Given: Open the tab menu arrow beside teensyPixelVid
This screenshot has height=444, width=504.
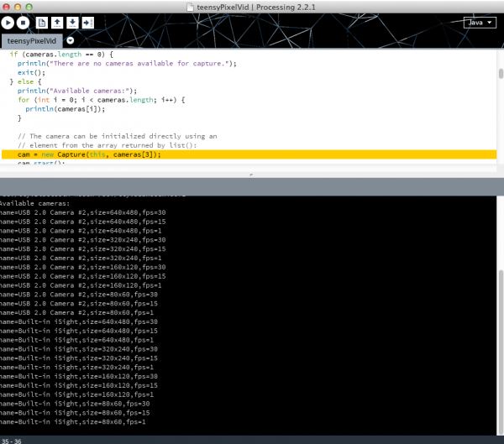Looking at the screenshot, I should point(71,39).
